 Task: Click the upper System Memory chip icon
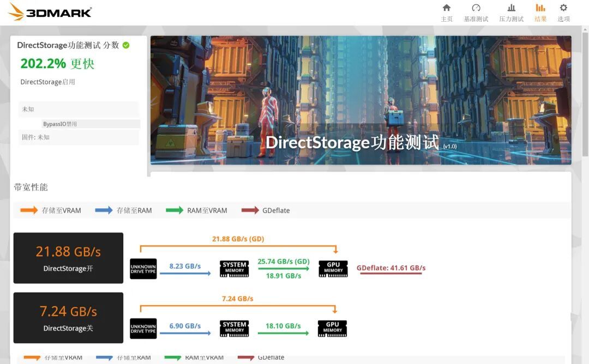234,269
